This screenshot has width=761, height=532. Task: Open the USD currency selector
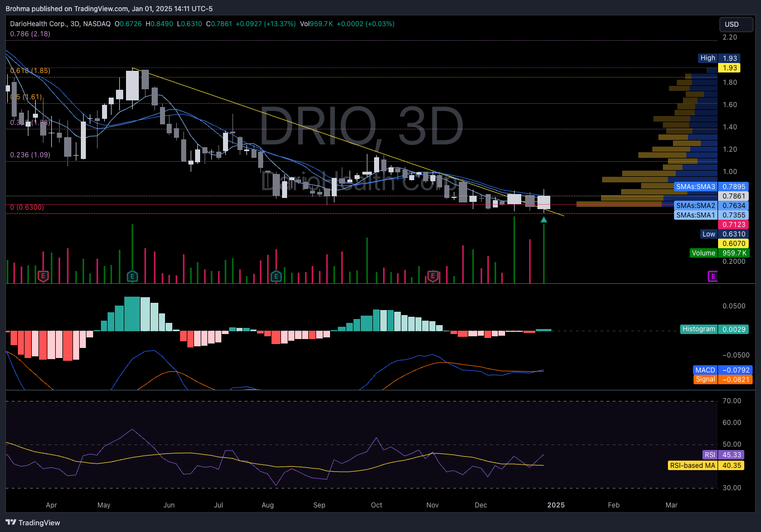pos(736,25)
